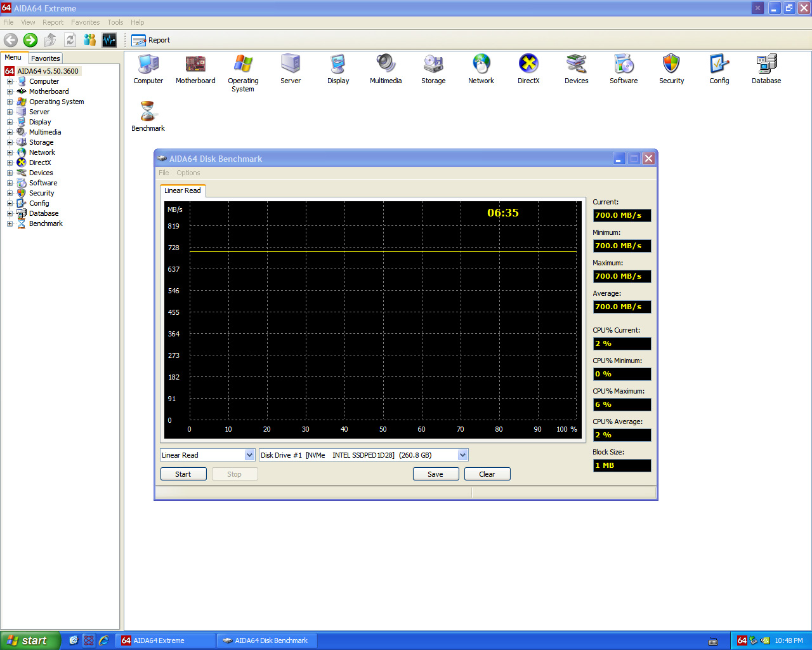Open the Tools menu in the menu bar
Viewport: 812px width, 650px height.
click(115, 22)
